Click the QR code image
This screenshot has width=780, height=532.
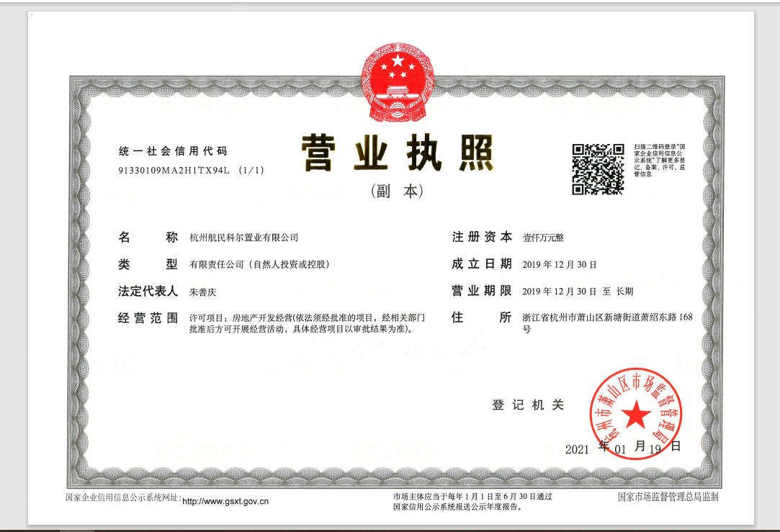point(598,169)
